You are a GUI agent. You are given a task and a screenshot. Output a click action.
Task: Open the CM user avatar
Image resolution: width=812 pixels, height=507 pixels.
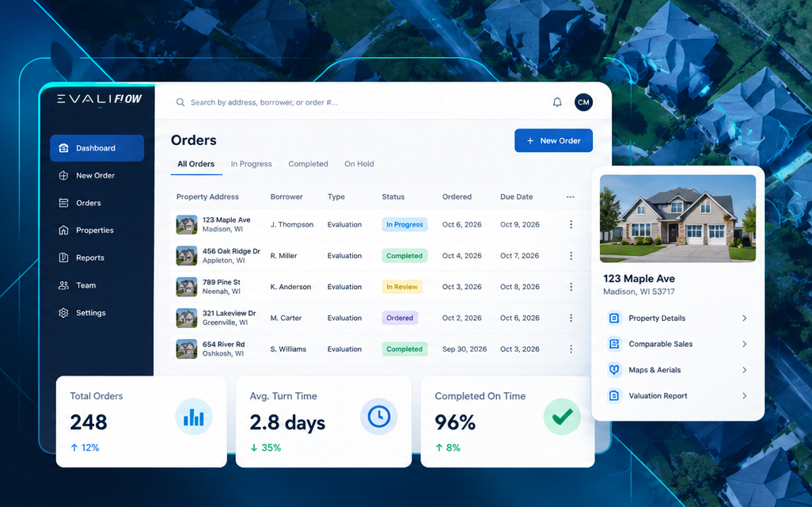click(583, 102)
